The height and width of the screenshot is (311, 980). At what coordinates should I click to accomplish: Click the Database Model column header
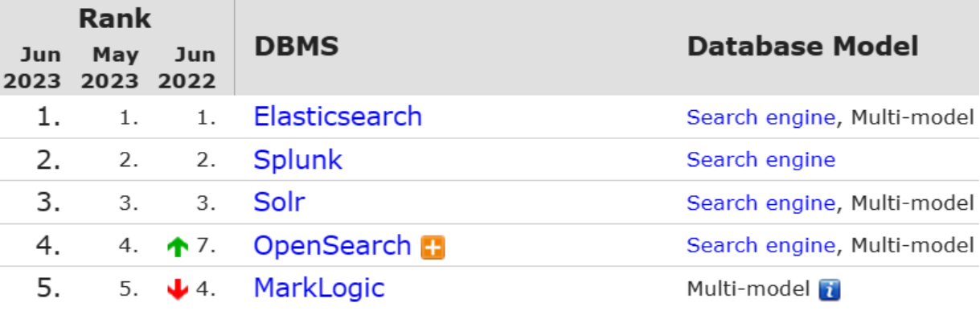(x=802, y=47)
